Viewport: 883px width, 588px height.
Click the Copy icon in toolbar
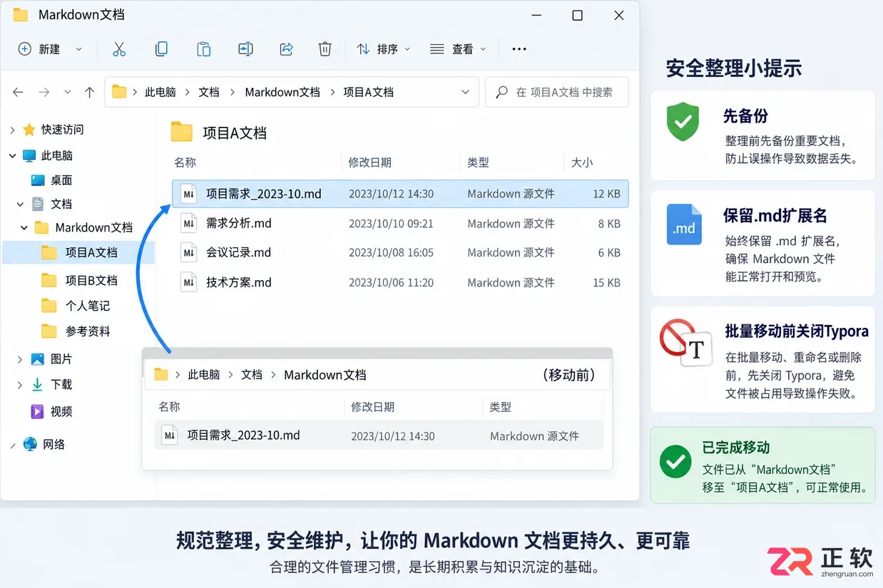[x=161, y=49]
